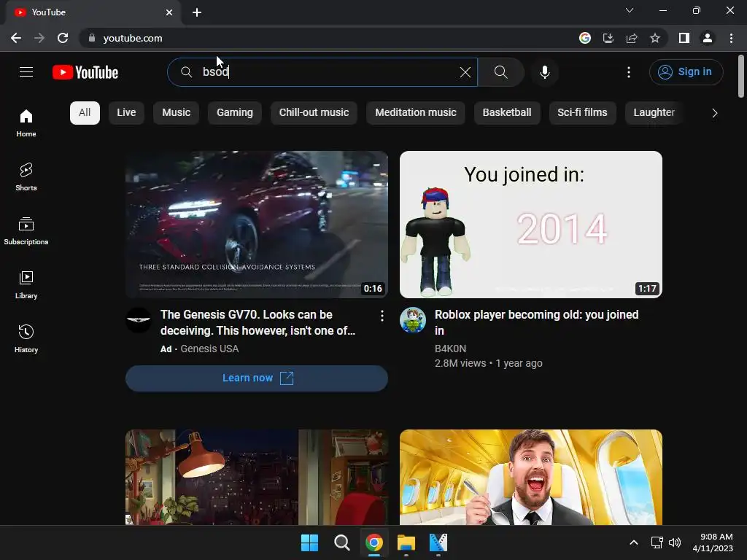This screenshot has height=560, width=747.
Task: Select the Sci-fi films chip
Action: (x=582, y=113)
